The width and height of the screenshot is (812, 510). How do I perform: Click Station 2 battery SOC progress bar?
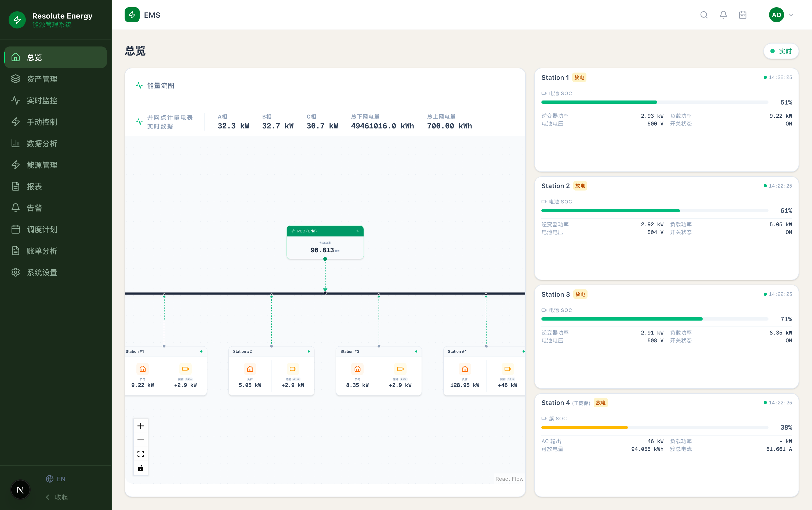coord(655,210)
